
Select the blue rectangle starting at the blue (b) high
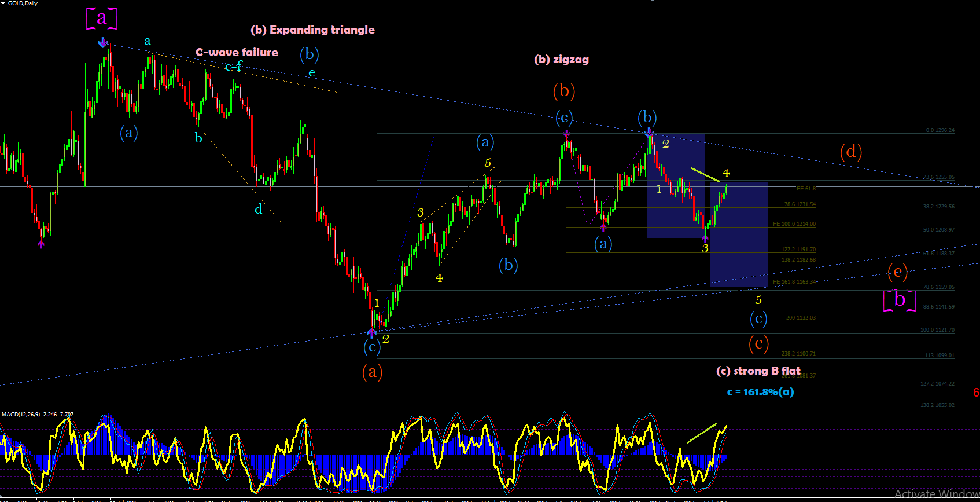point(676,186)
